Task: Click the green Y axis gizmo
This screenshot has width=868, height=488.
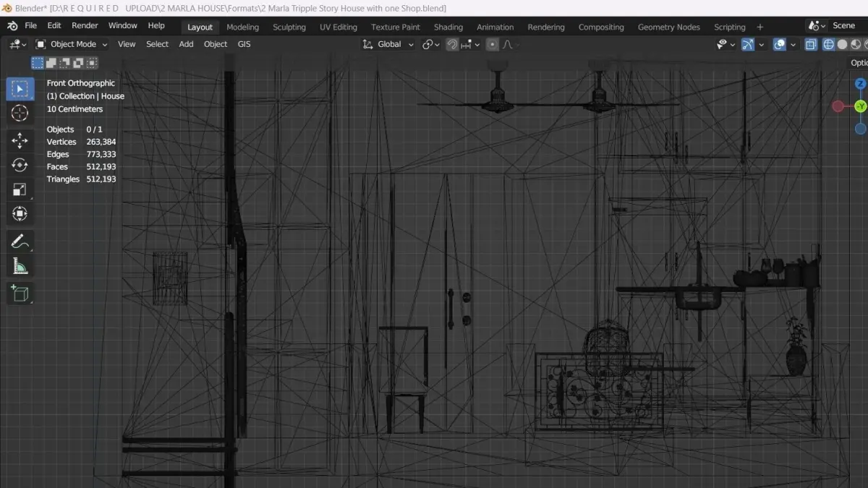Action: (x=860, y=106)
